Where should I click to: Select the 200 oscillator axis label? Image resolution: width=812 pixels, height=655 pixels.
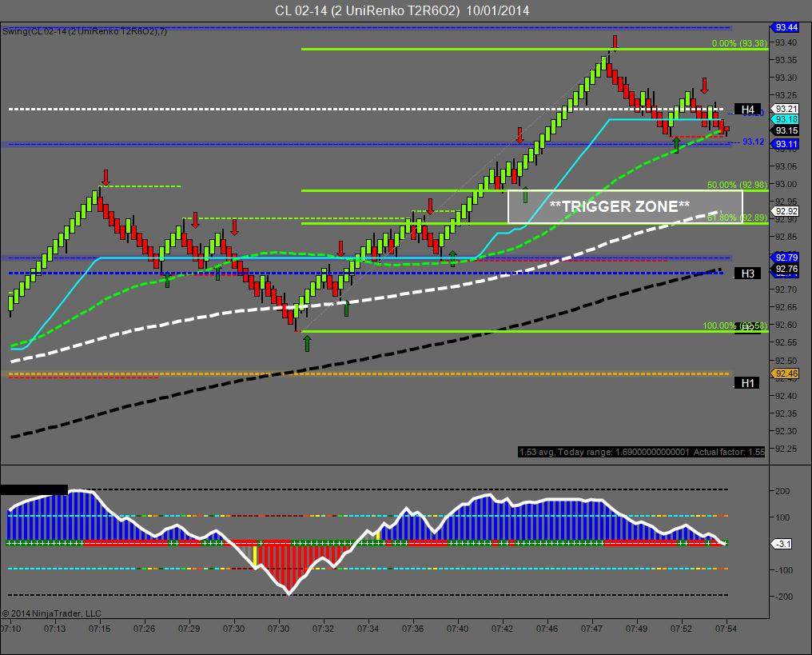tap(782, 491)
